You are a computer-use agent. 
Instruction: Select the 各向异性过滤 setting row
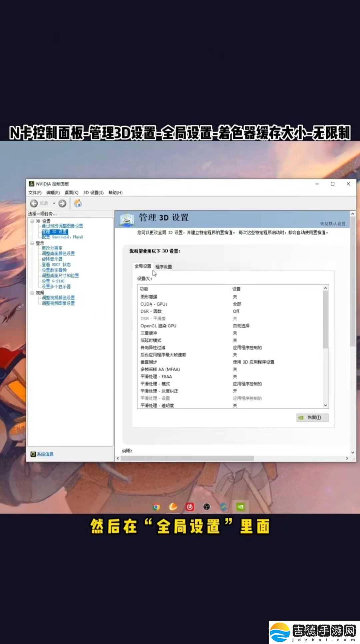point(230,348)
